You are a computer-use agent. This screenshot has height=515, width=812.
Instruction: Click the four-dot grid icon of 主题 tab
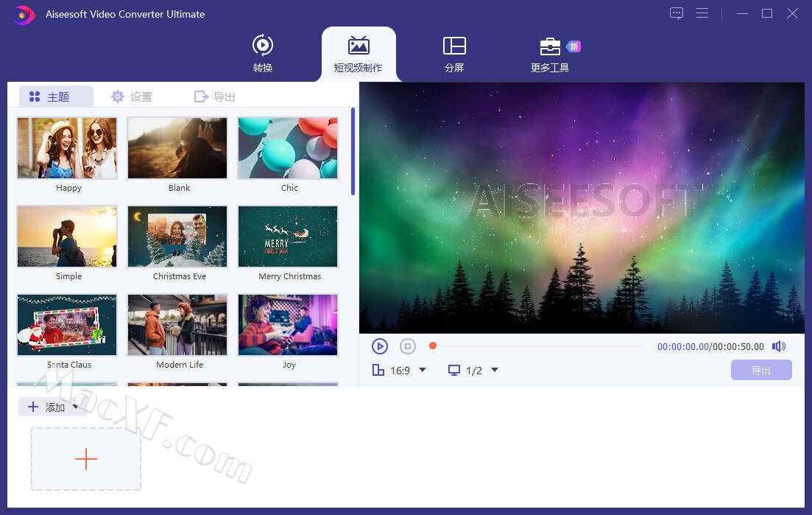pos(35,97)
